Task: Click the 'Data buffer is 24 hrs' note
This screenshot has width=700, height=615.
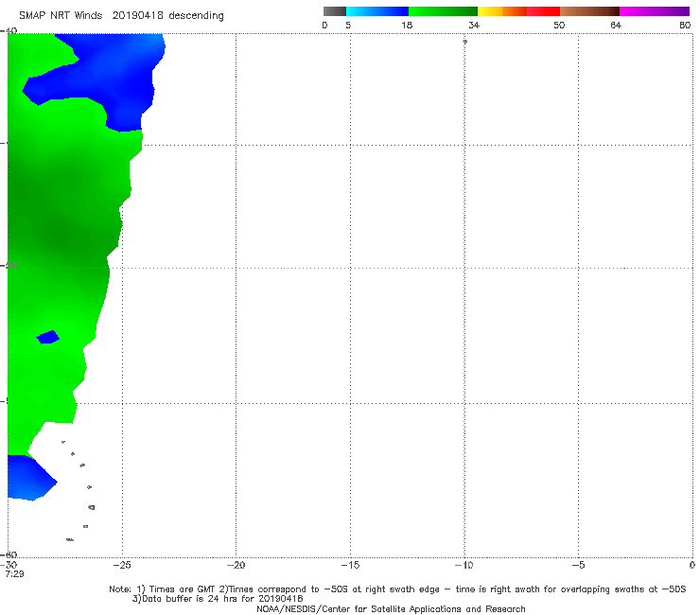Action: click(x=218, y=599)
